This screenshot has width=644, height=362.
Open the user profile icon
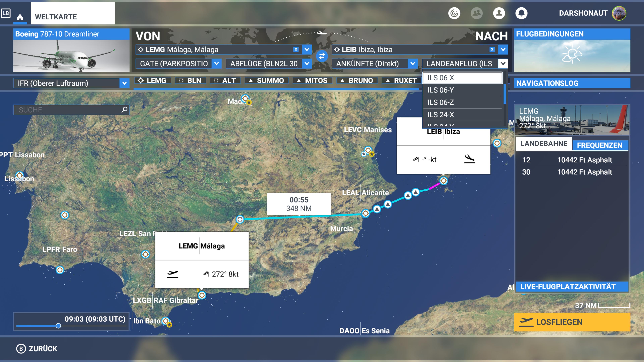pyautogui.click(x=499, y=13)
